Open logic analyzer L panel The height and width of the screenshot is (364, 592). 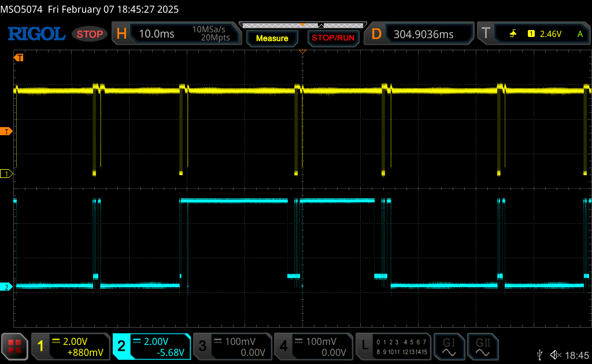coord(364,346)
